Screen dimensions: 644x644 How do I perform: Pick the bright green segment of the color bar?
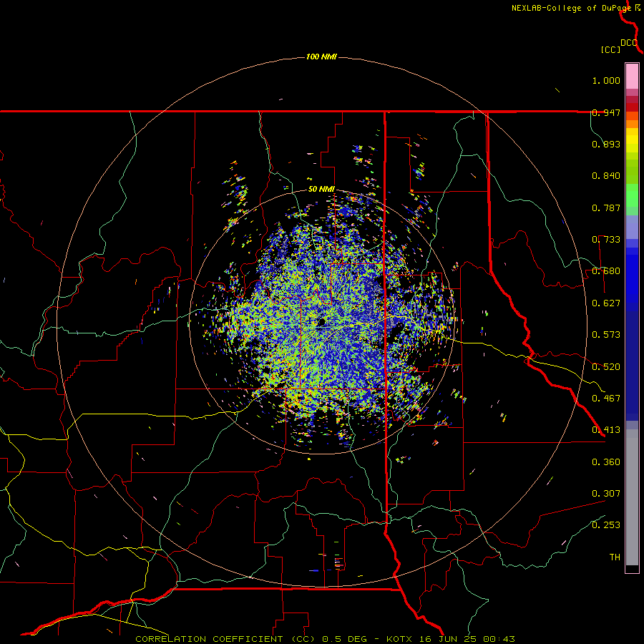632,195
